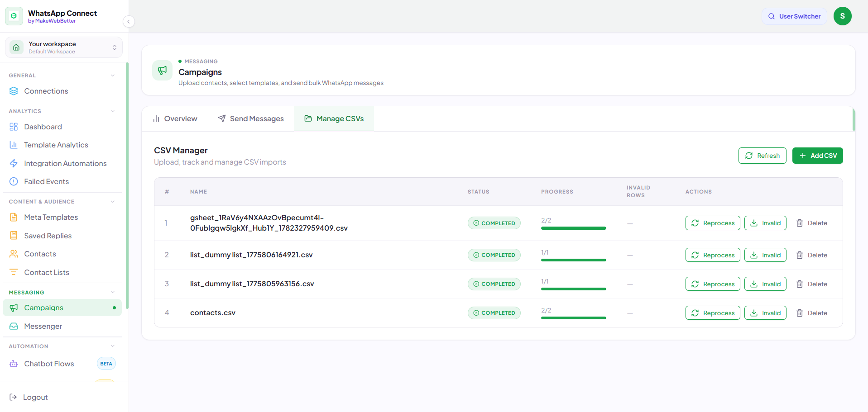Download invalid rows for contacts.csv
Image resolution: width=868 pixels, height=412 pixels.
coord(766,313)
